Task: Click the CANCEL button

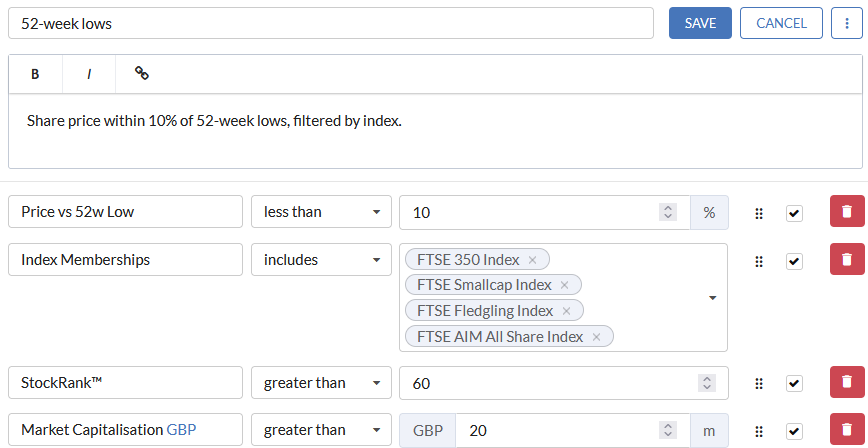Action: [781, 23]
